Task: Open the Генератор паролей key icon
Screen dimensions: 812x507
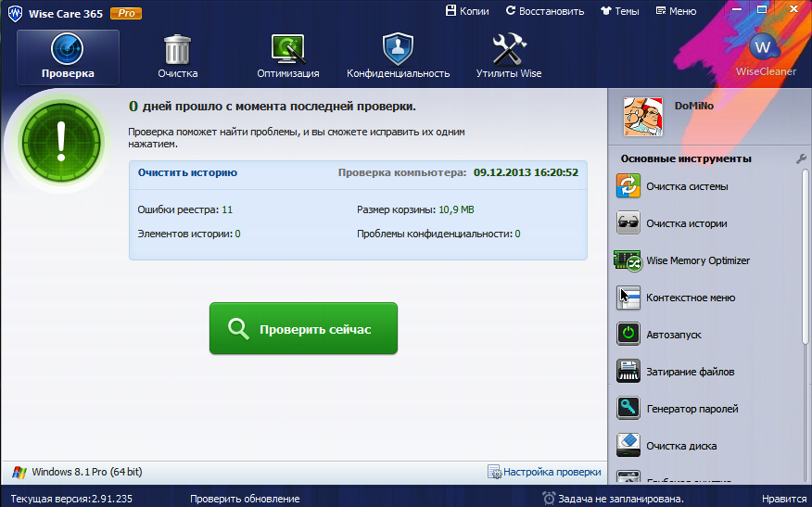Action: tap(628, 409)
